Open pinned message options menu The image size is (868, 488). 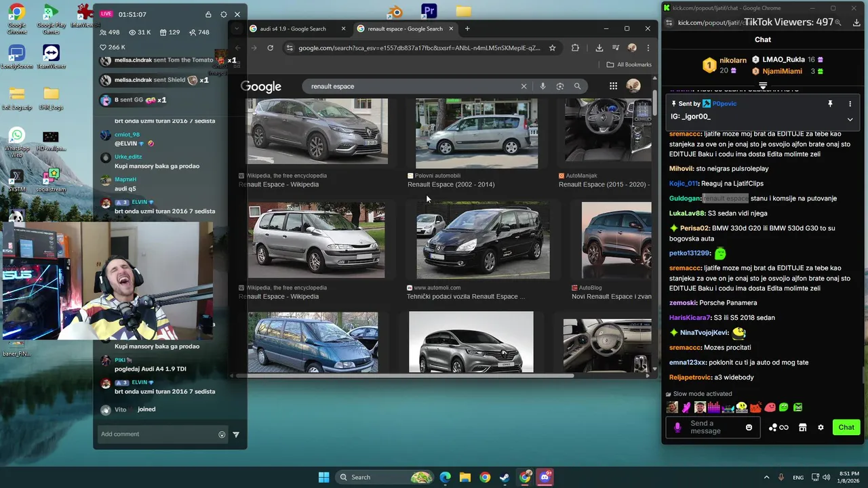pos(850,104)
